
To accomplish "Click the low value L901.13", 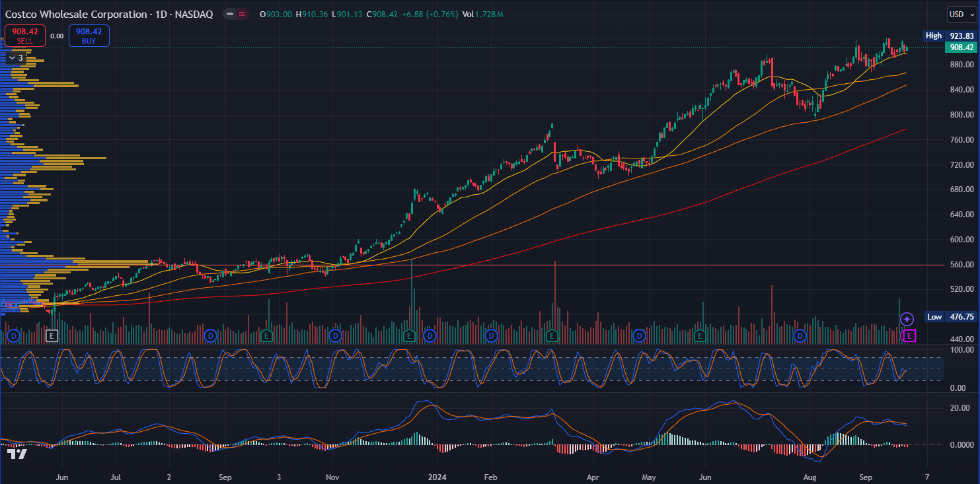I will [x=346, y=14].
